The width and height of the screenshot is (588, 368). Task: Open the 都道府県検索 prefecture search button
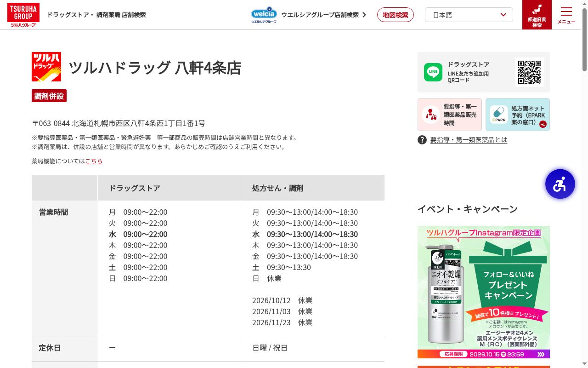pos(537,15)
